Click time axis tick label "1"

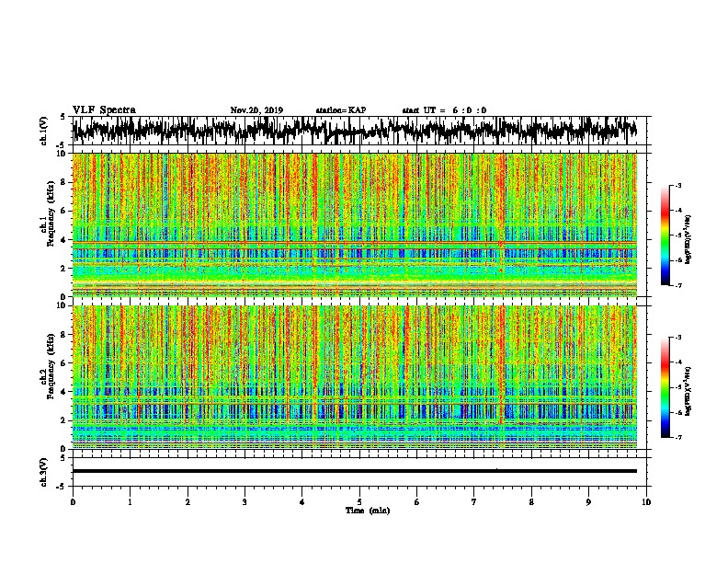click(130, 502)
